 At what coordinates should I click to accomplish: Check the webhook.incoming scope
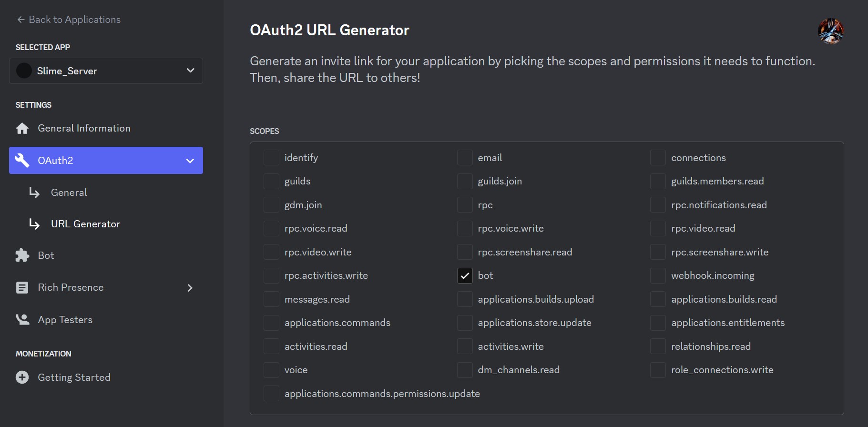tap(657, 275)
